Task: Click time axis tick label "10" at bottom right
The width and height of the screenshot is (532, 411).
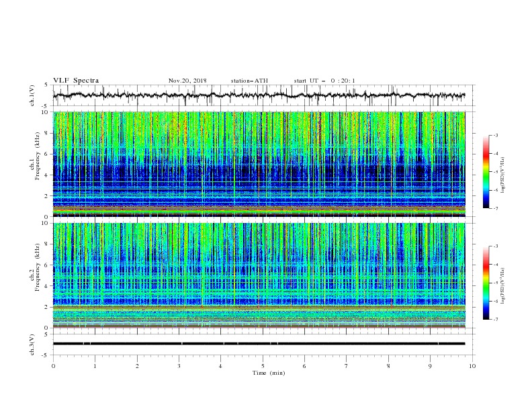Action: tap(472, 366)
